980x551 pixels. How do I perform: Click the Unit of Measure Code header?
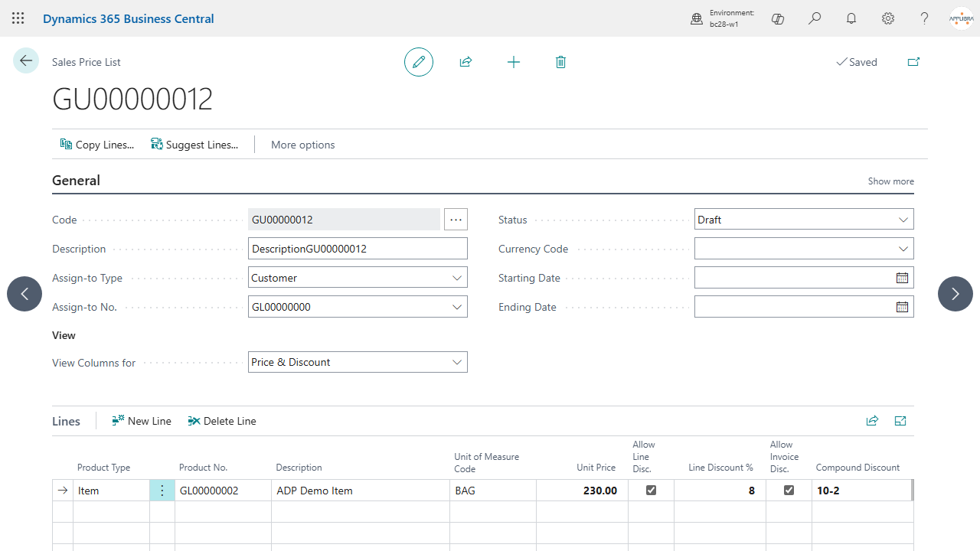[487, 463]
